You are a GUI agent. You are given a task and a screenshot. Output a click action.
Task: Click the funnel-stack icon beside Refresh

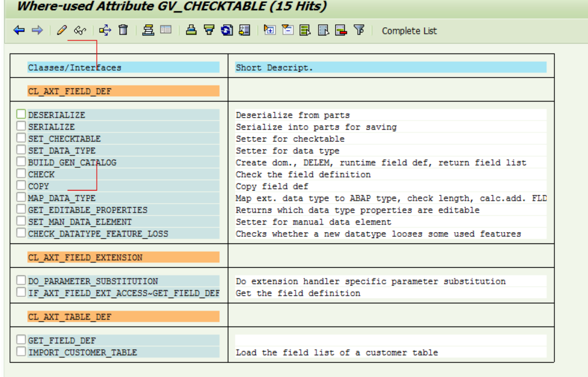click(x=209, y=30)
